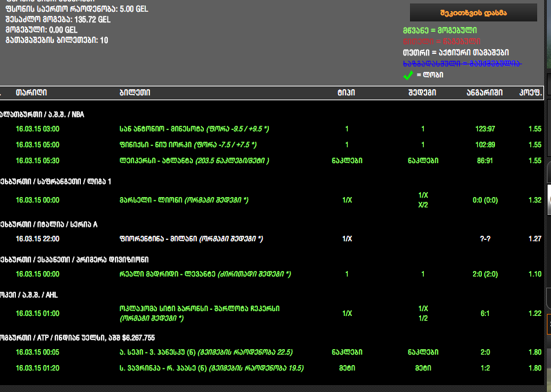This screenshot has width=551, height=392.
Task: Click the 1:2 score in the ვავრინკა row
Action: pyautogui.click(x=485, y=368)
